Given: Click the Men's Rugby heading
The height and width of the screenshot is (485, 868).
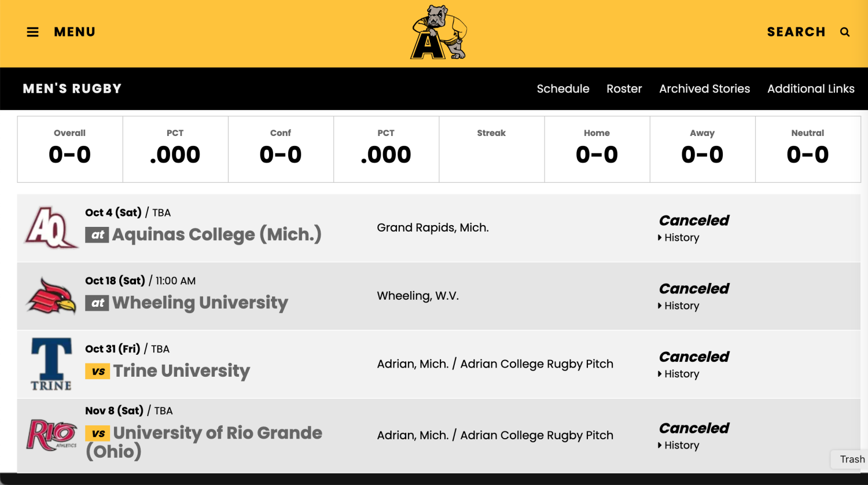Looking at the screenshot, I should pyautogui.click(x=72, y=89).
